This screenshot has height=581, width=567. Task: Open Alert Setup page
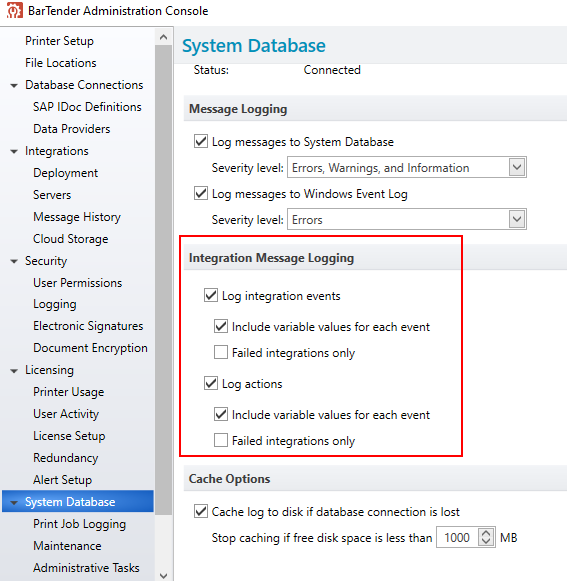tap(62, 479)
